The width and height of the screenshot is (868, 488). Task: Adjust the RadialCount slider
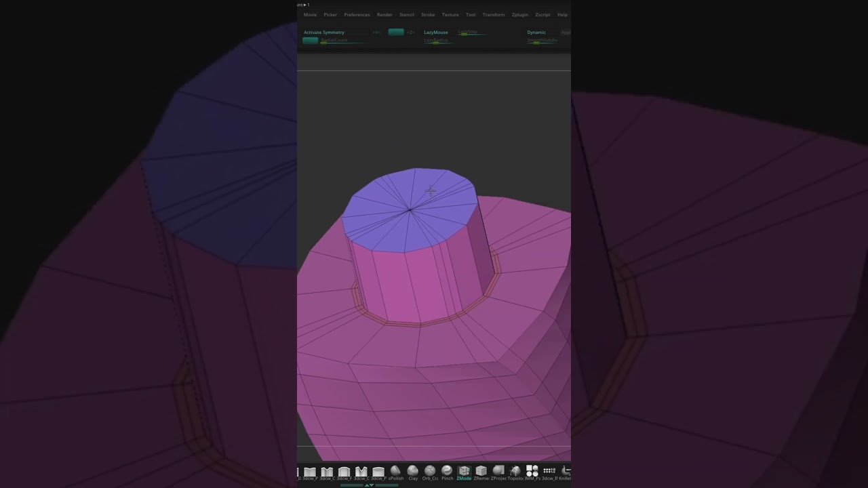point(334,41)
